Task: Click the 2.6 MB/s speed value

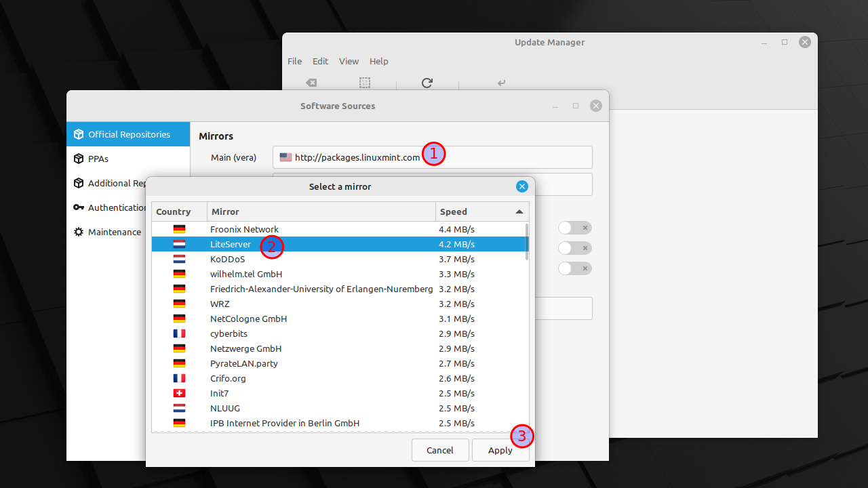Action: (456, 378)
